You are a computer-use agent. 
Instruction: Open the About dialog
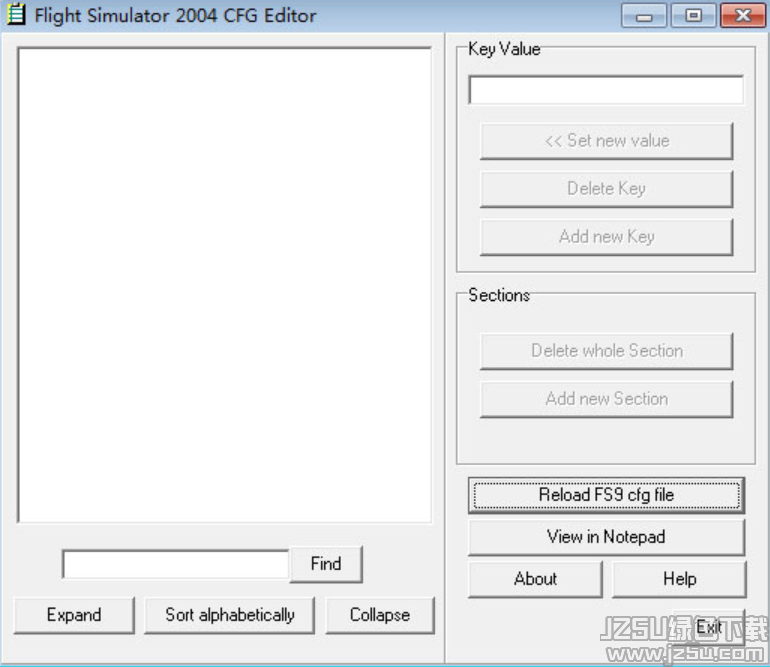535,579
